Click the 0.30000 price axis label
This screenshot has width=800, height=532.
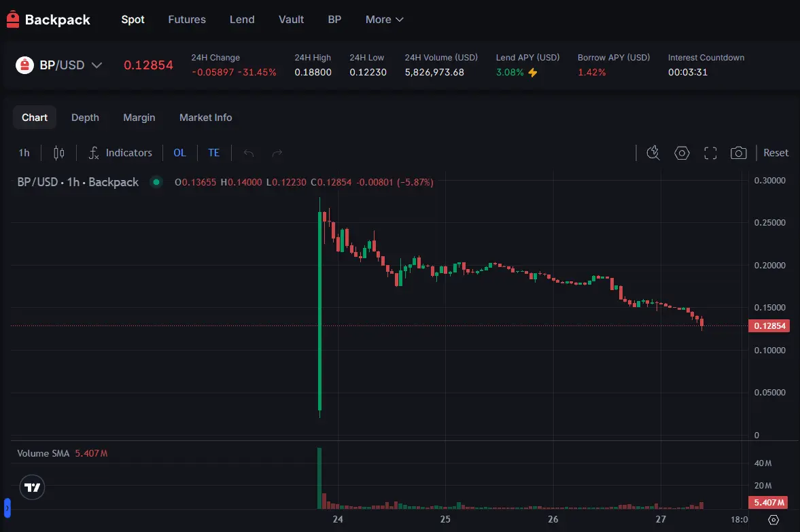[x=770, y=181]
